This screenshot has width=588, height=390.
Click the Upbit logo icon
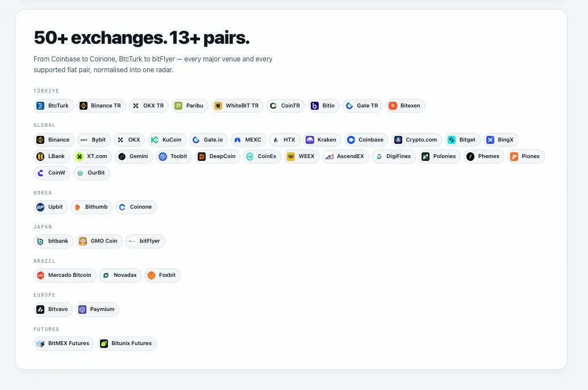pyautogui.click(x=40, y=207)
